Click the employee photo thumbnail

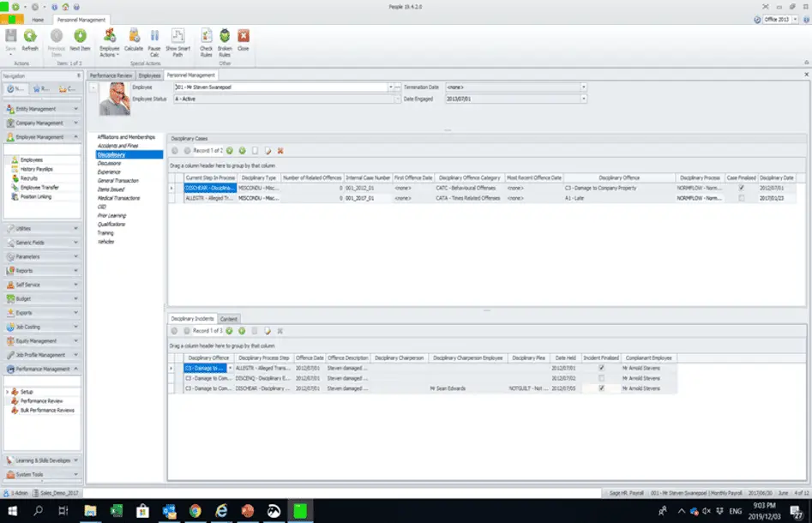[x=114, y=99]
